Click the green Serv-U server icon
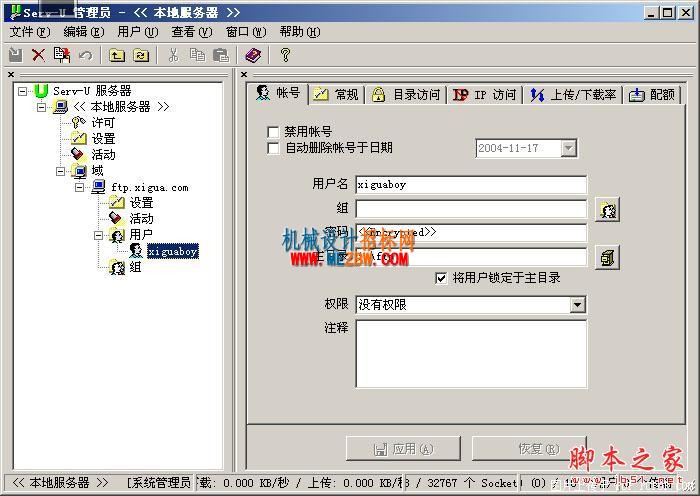This screenshot has width=700, height=496. coord(41,91)
